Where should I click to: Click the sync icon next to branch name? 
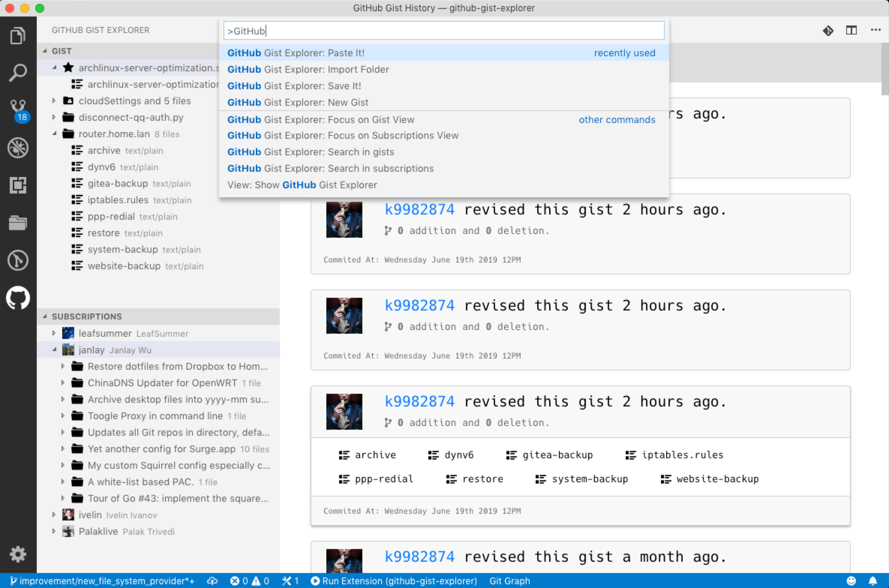pos(212,580)
